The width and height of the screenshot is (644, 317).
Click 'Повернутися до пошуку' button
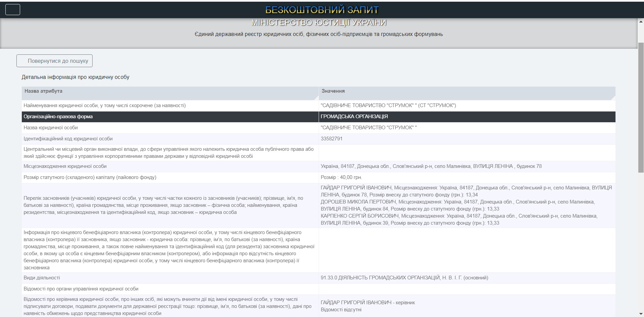click(x=55, y=61)
